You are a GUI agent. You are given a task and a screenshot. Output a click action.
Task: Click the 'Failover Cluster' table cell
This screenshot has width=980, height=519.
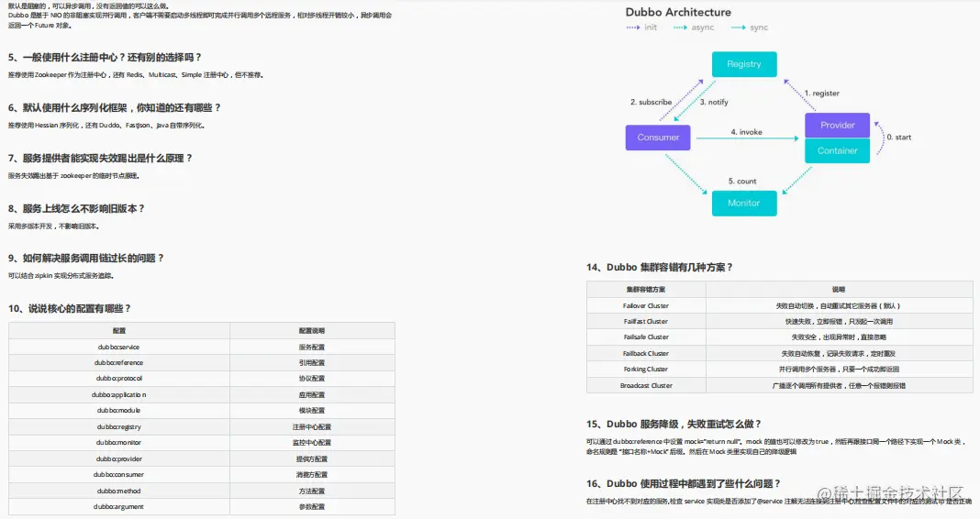coord(646,306)
